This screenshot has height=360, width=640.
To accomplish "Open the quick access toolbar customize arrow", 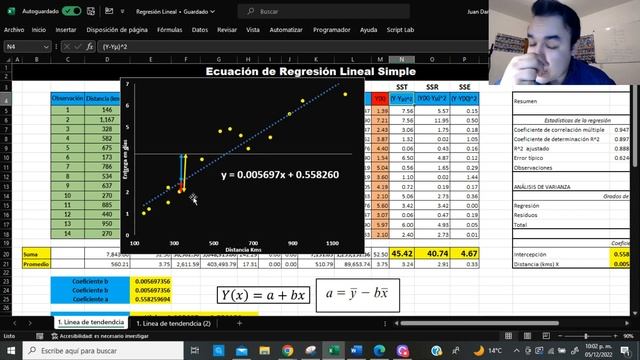I will point(122,11).
